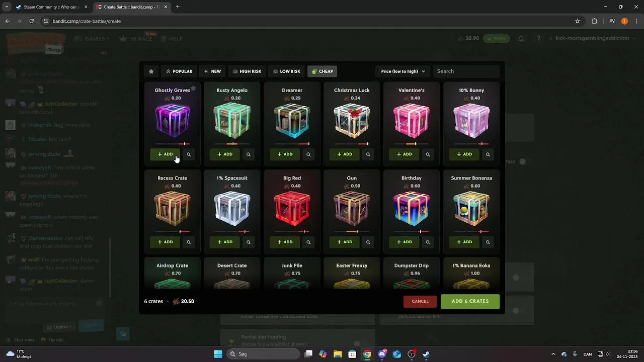Open Chrome tab search dropdown arrow
Image resolution: width=644 pixels, height=362 pixels.
pyautogui.click(x=7, y=7)
